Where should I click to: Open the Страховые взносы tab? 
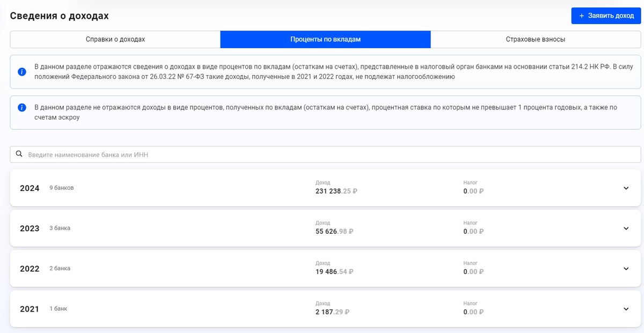pyautogui.click(x=537, y=39)
